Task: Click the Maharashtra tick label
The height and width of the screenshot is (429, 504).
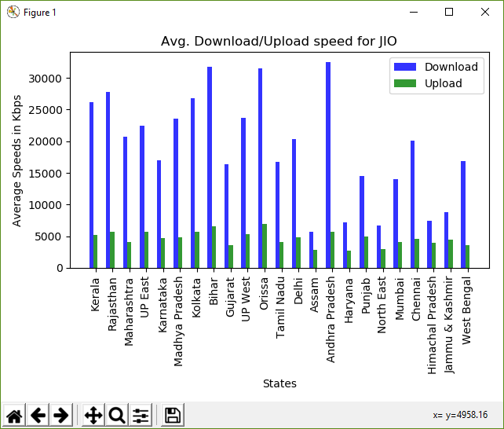Action: tap(129, 312)
